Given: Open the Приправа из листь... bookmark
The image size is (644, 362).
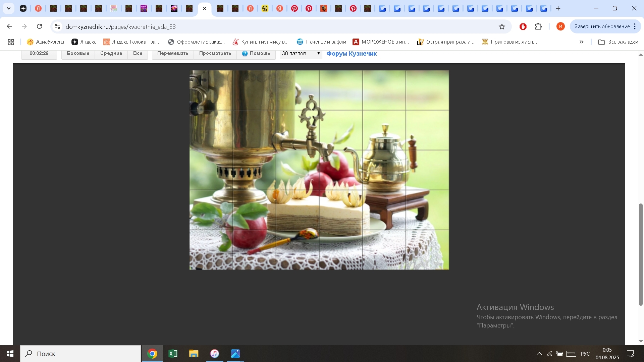Looking at the screenshot, I should 510,42.
